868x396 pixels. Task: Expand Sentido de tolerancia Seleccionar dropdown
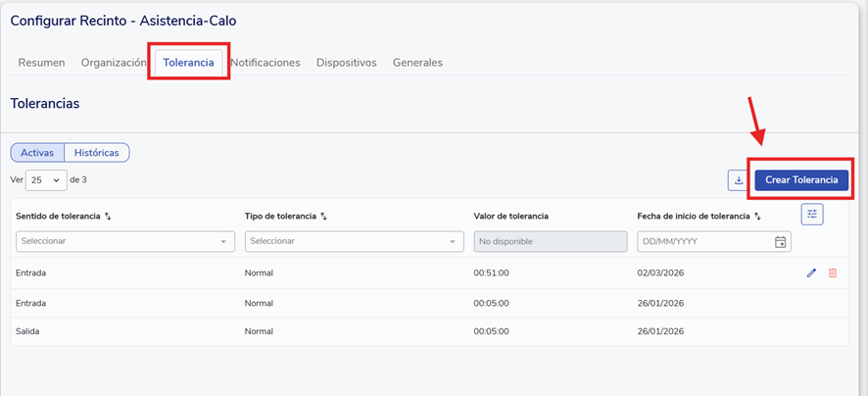125,241
